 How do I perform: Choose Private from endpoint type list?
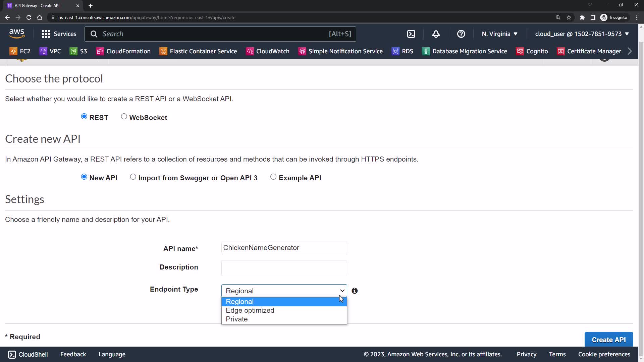(237, 319)
